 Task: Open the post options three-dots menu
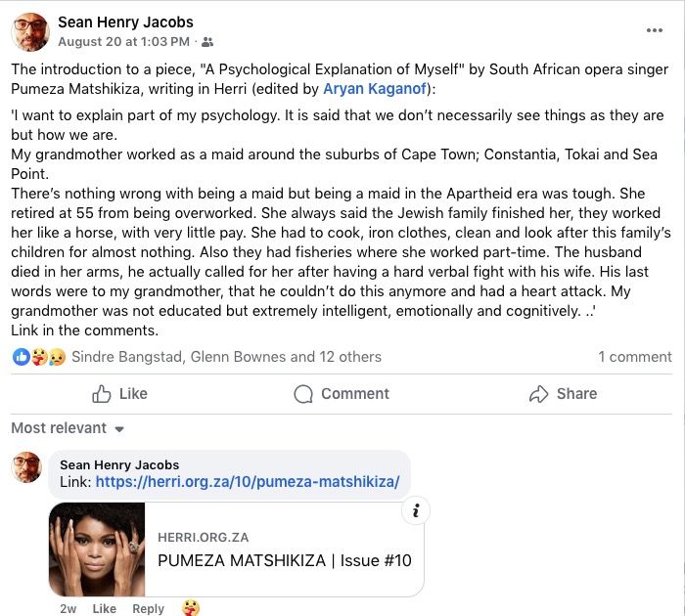coord(655,30)
